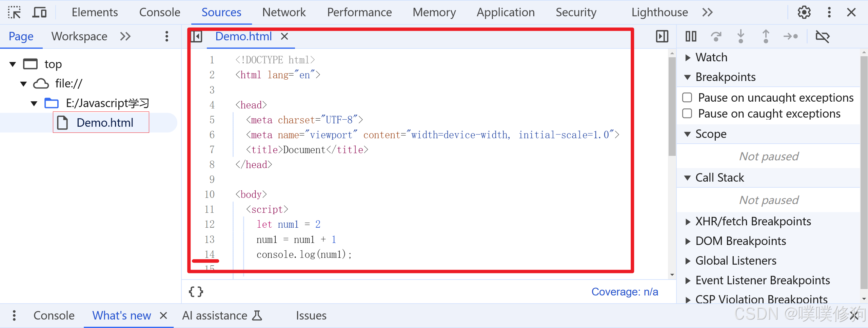Select Demo.html in the file tree
The image size is (868, 328).
[104, 122]
